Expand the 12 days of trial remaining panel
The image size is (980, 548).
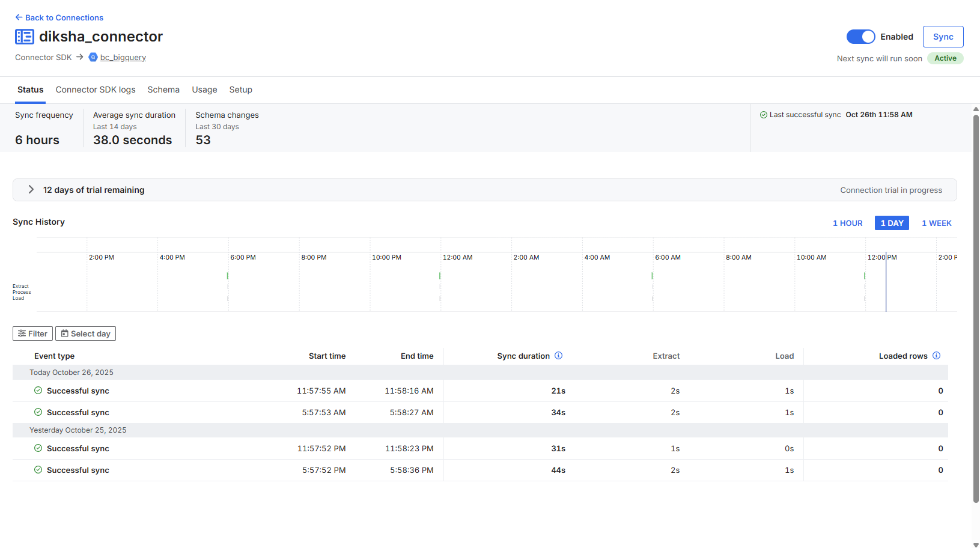click(31, 189)
